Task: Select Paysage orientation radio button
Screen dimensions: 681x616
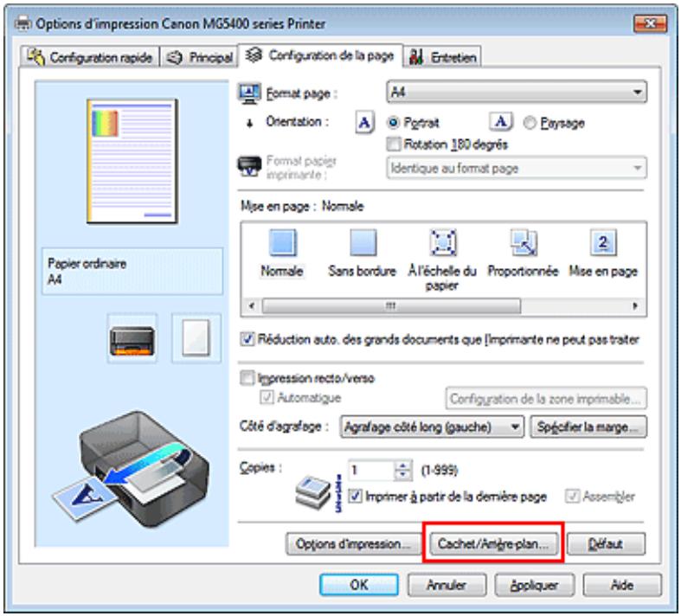Action: (x=530, y=123)
